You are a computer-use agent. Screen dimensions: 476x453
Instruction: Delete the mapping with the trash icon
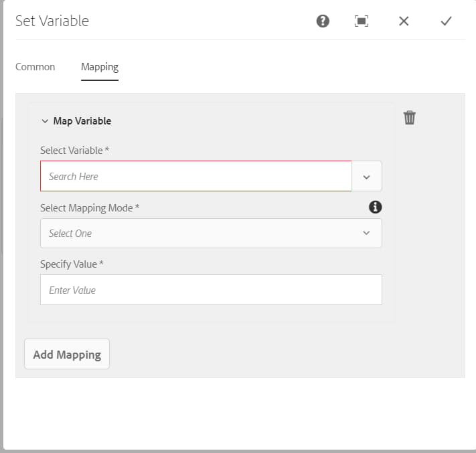pos(410,118)
